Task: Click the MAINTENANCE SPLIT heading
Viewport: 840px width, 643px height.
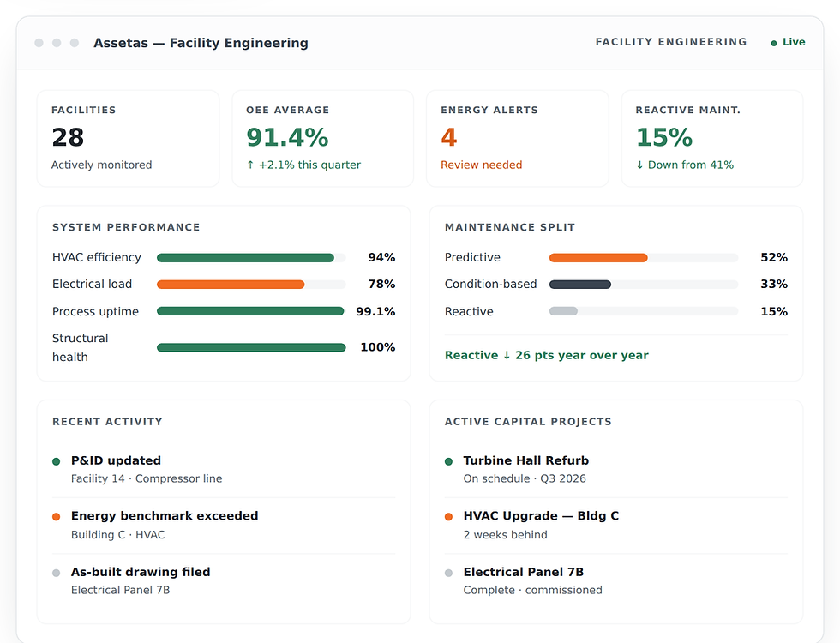Action: point(509,227)
